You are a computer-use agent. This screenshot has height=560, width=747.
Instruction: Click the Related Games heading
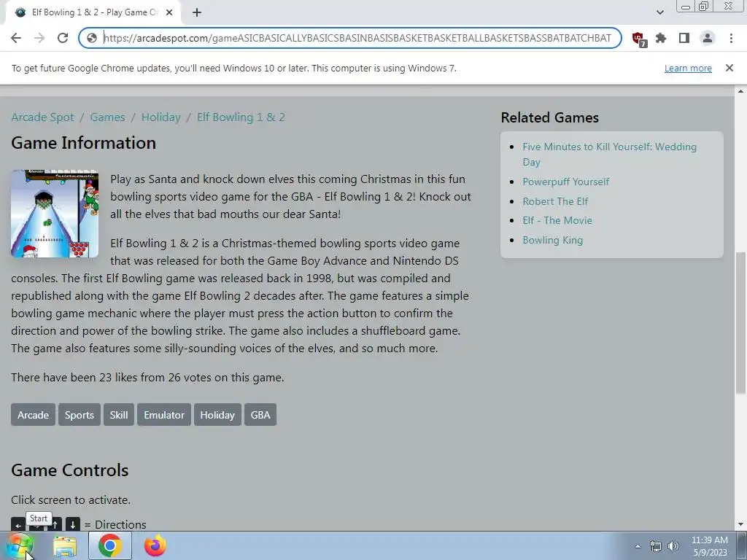pyautogui.click(x=550, y=117)
